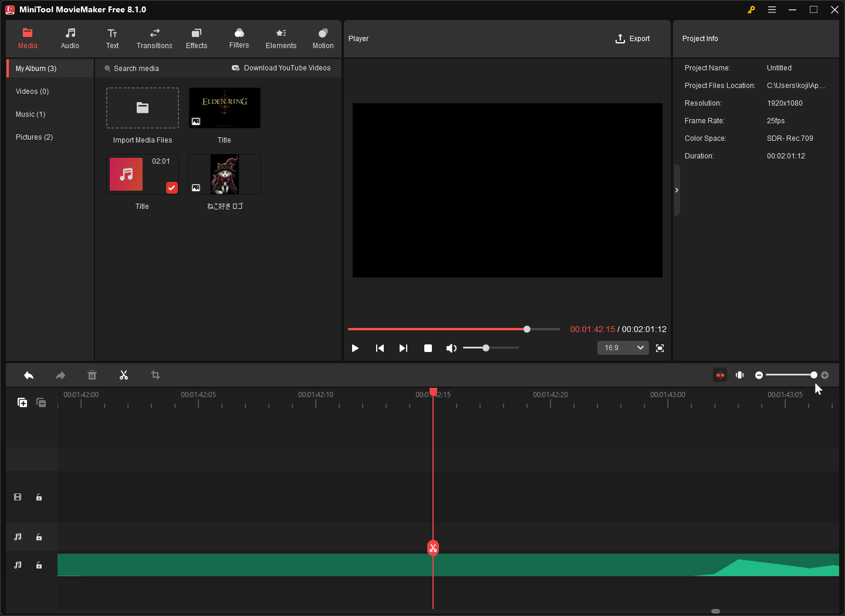
Task: Toggle the red checkmark on music clip
Action: tap(171, 188)
